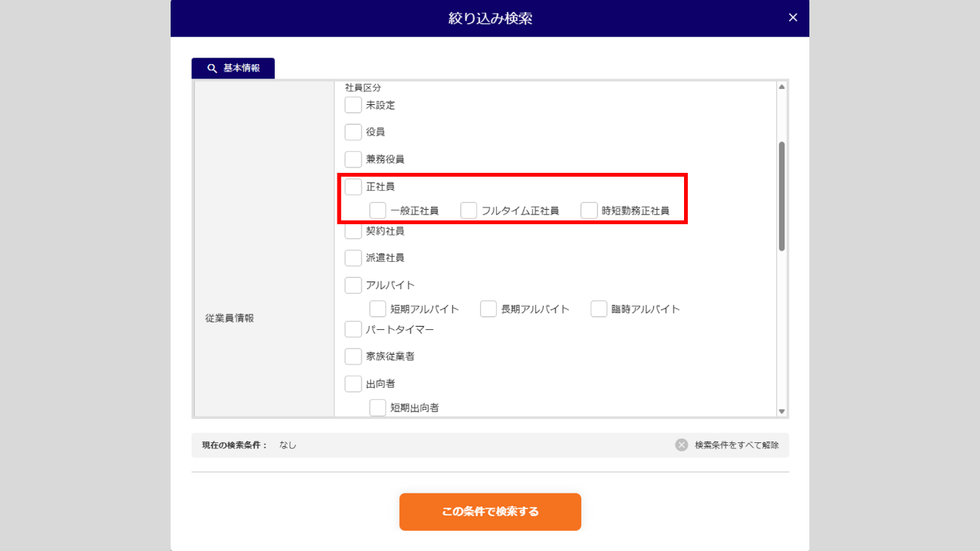Toggle the 時短勤務正社員 checkbox
Image resolution: width=980 pixels, height=551 pixels.
click(x=589, y=211)
